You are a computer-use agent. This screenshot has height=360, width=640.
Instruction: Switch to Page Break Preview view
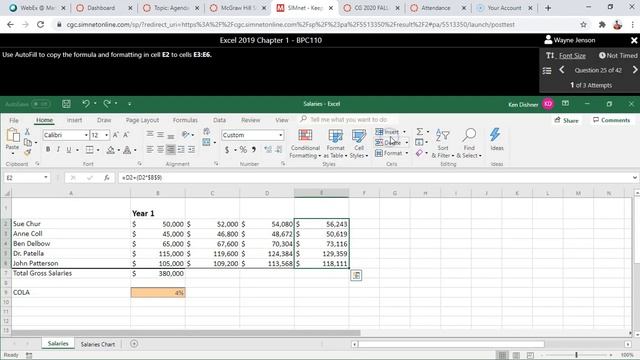pos(530,355)
